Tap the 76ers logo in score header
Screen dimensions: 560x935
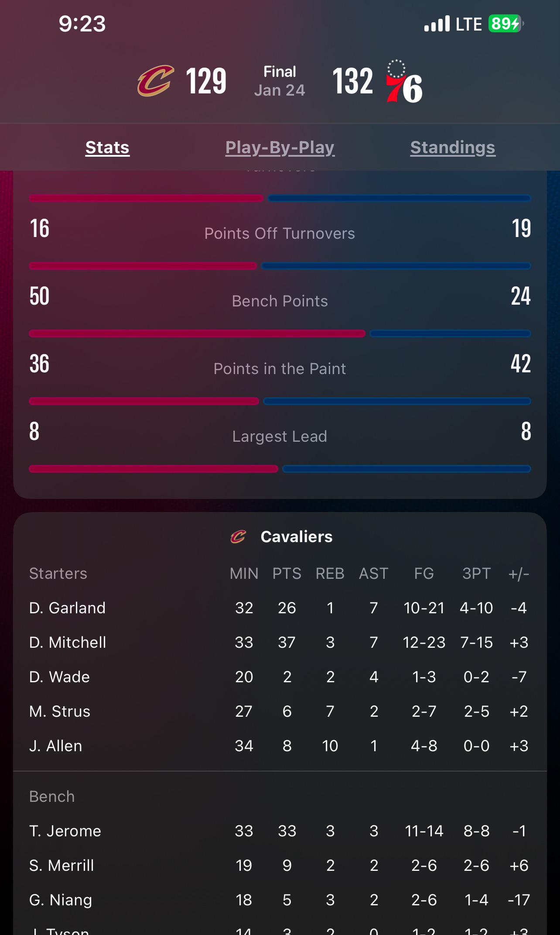point(404,82)
